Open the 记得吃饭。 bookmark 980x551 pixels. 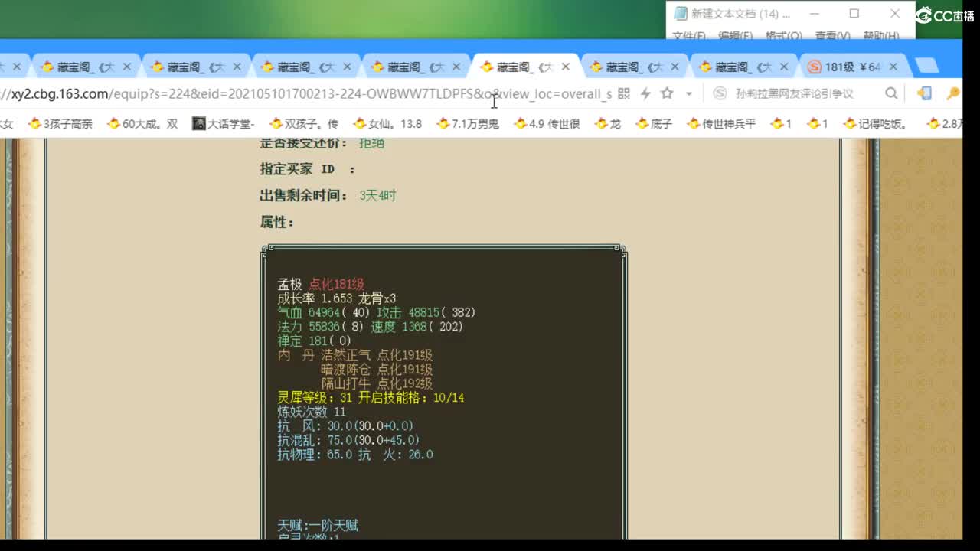click(874, 123)
